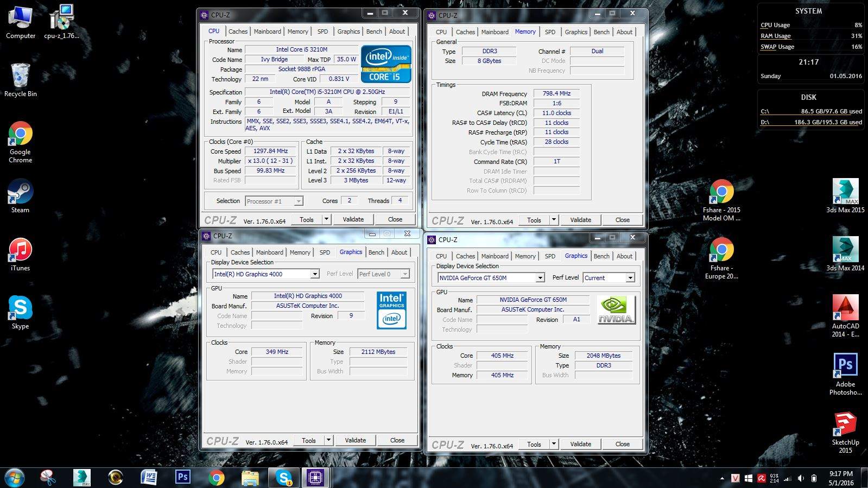Click Tools button in the Memory window
868x488 pixels.
534,220
